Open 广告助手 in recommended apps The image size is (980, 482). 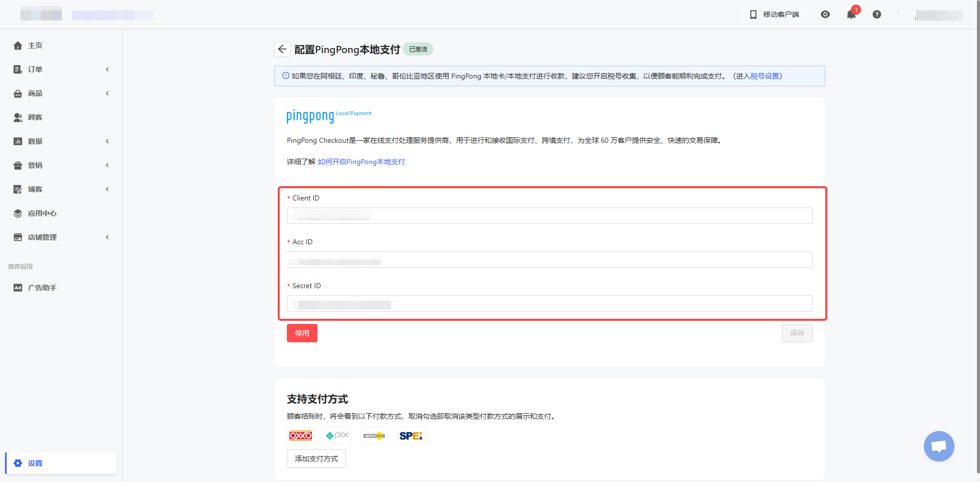click(42, 288)
